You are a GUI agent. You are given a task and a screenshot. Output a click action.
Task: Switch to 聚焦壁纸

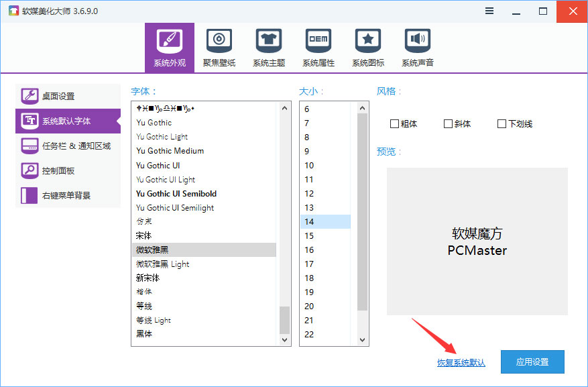coord(219,47)
